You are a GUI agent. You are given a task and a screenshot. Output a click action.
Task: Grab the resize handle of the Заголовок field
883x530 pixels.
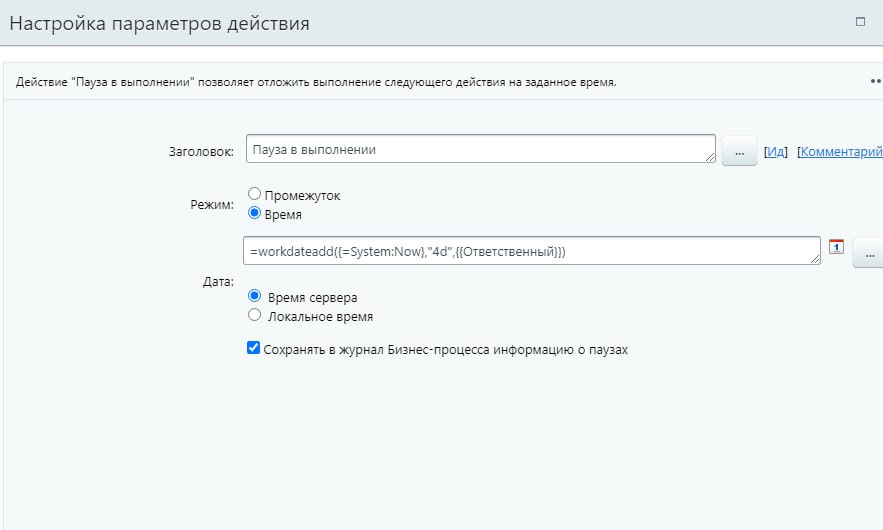coord(710,157)
